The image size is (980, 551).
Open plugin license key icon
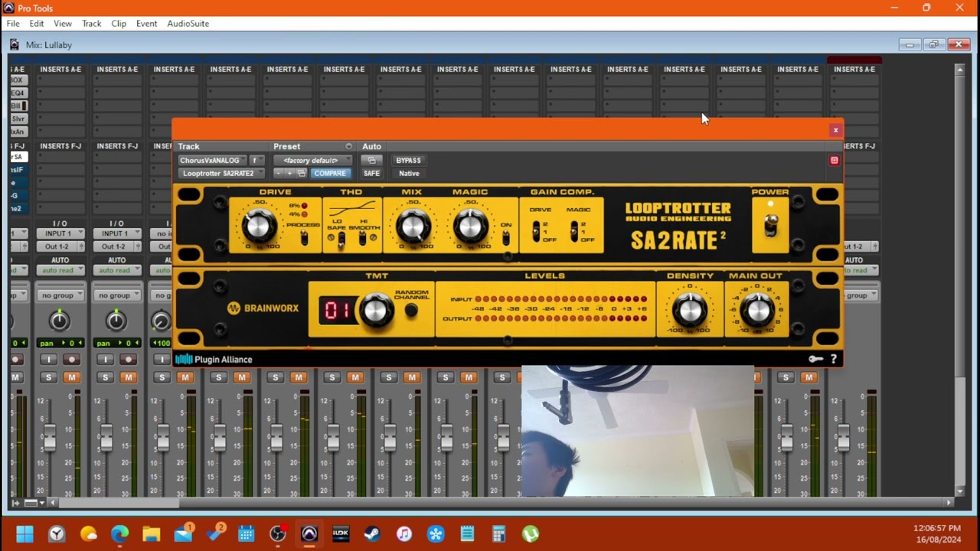click(x=816, y=359)
